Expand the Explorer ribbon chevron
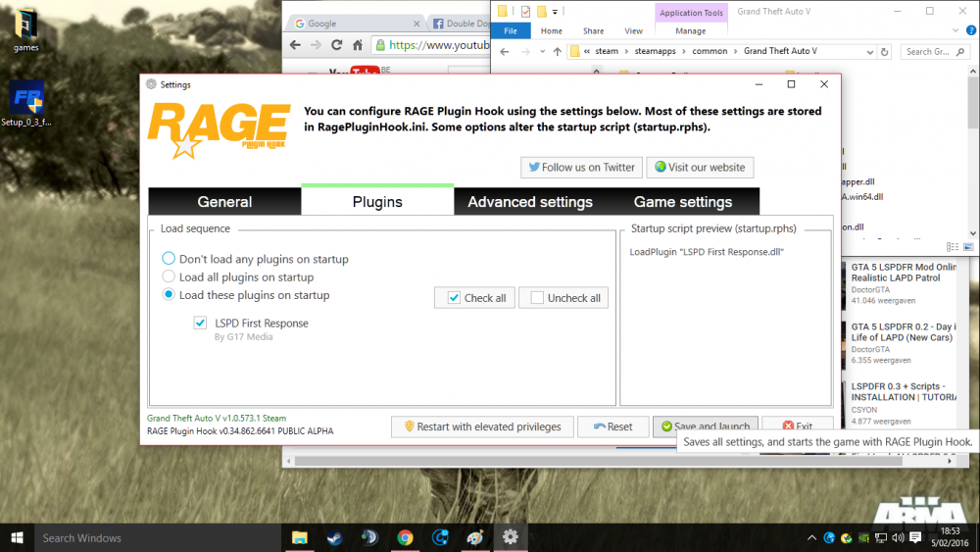 pyautogui.click(x=955, y=30)
